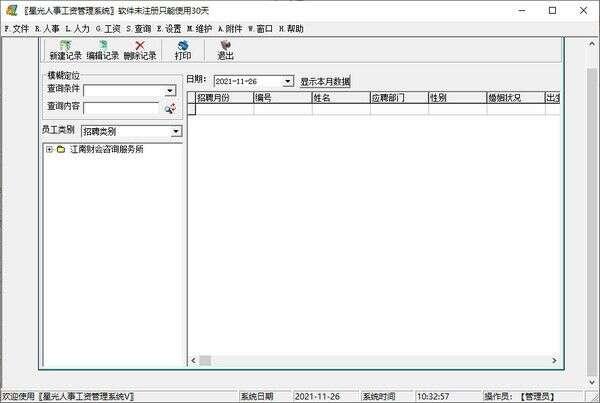The height and width of the screenshot is (403, 600).
Task: Click the 性别 column header
Action: [x=458, y=98]
